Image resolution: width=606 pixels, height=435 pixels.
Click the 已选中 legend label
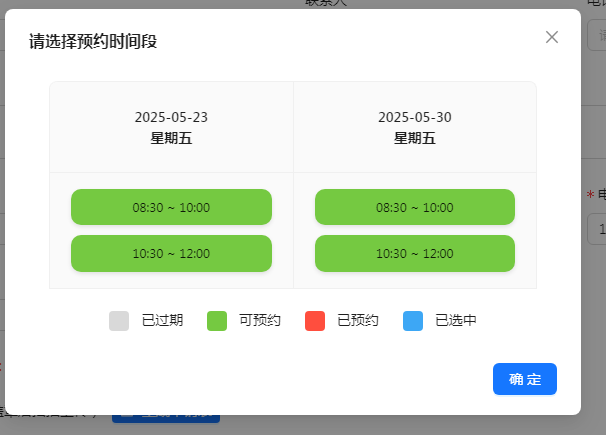click(456, 320)
